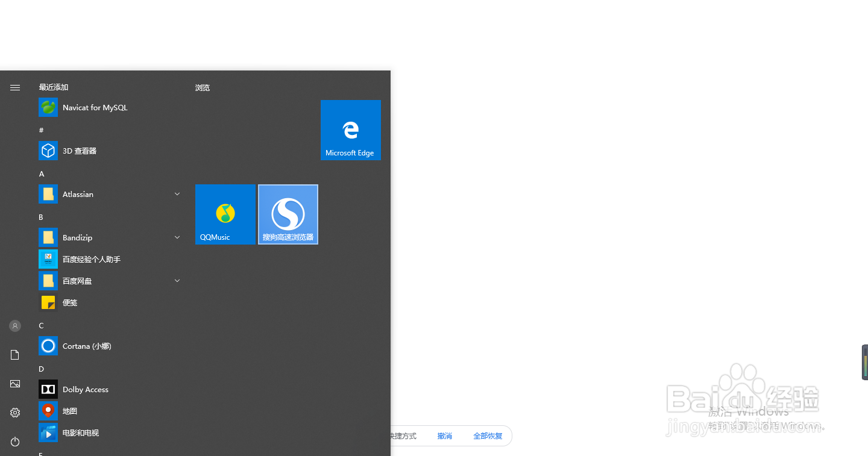
Task: Click the Power button icon
Action: coord(15,442)
